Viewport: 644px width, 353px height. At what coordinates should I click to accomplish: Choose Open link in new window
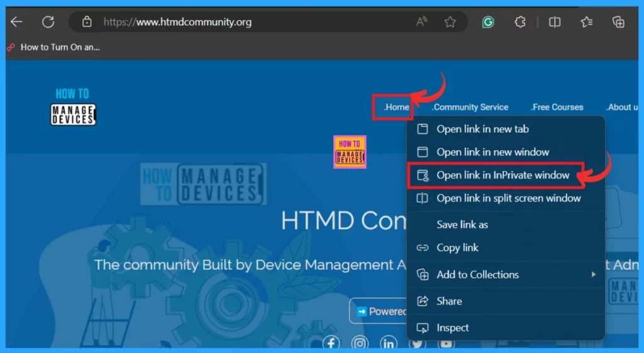pos(506,152)
